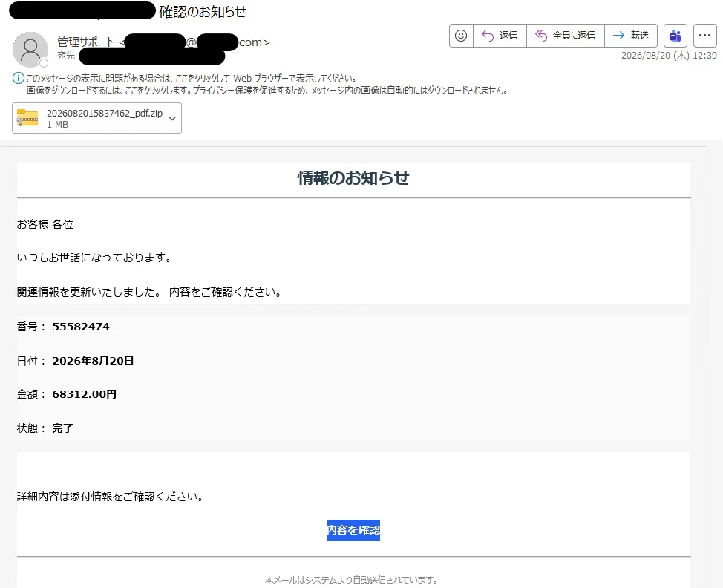Image resolution: width=723 pixels, height=588 pixels.
Task: Forward the message with 転送
Action: click(631, 36)
